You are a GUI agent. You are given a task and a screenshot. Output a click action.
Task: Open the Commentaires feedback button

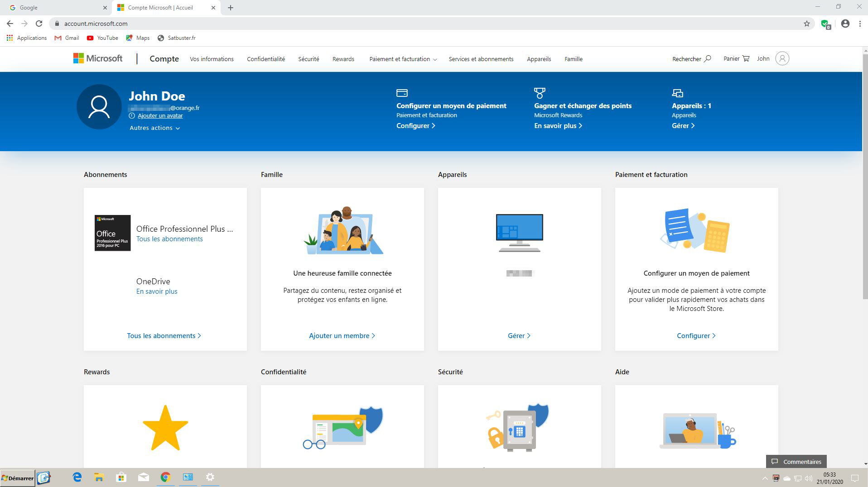point(796,462)
